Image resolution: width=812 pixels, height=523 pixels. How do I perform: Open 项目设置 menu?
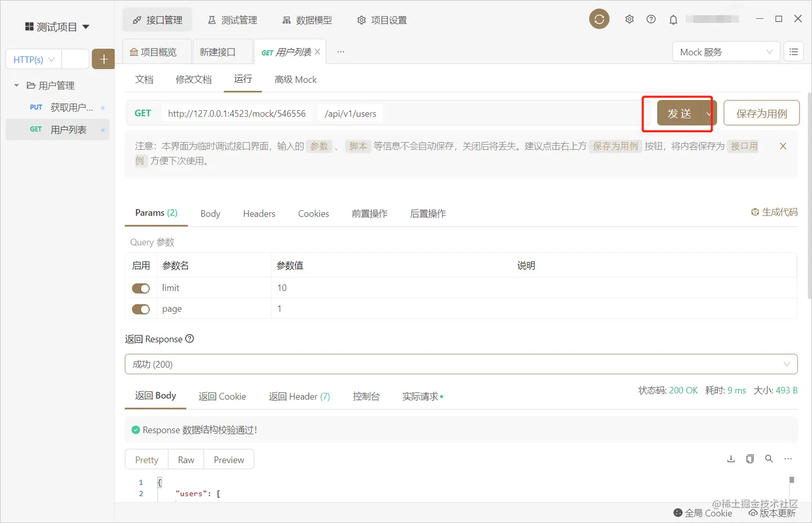[382, 20]
